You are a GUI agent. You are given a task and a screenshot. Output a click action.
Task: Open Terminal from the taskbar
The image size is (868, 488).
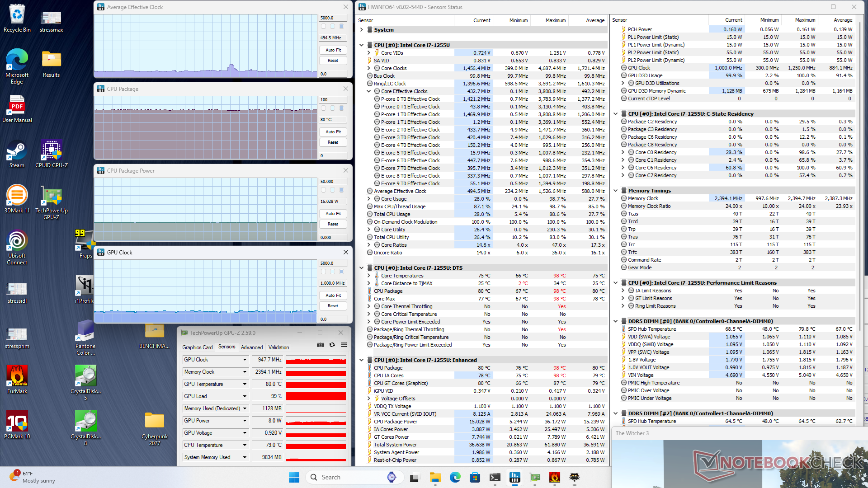click(x=495, y=477)
